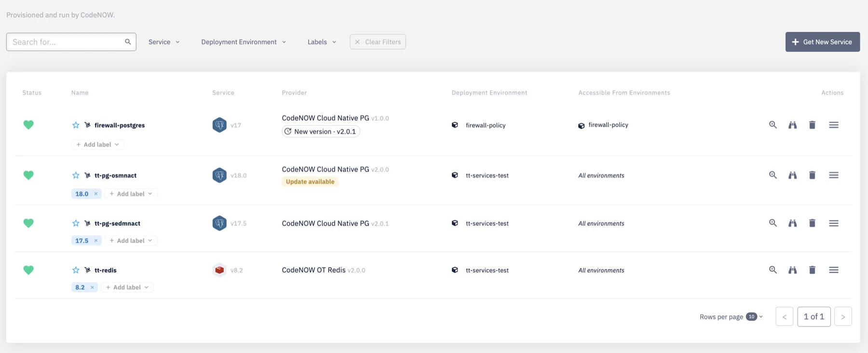
Task: Open detail magnifier for tt-pg-sedmnact
Action: click(773, 223)
